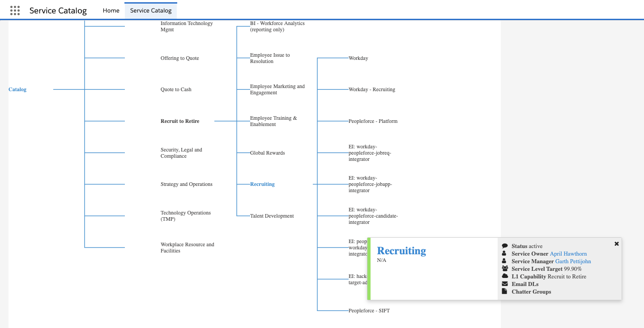Image resolution: width=644 pixels, height=328 pixels.
Task: Select Employee Issue to Resolution node
Action: click(x=270, y=58)
